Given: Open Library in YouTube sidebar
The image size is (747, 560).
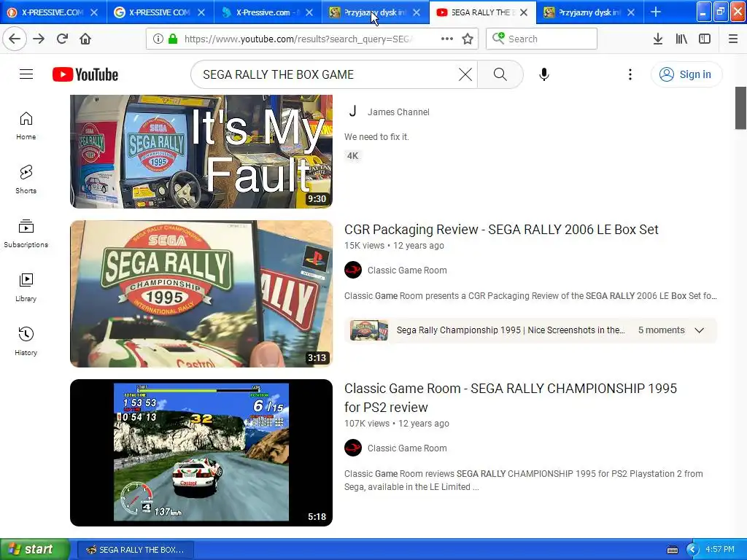Looking at the screenshot, I should (26, 287).
